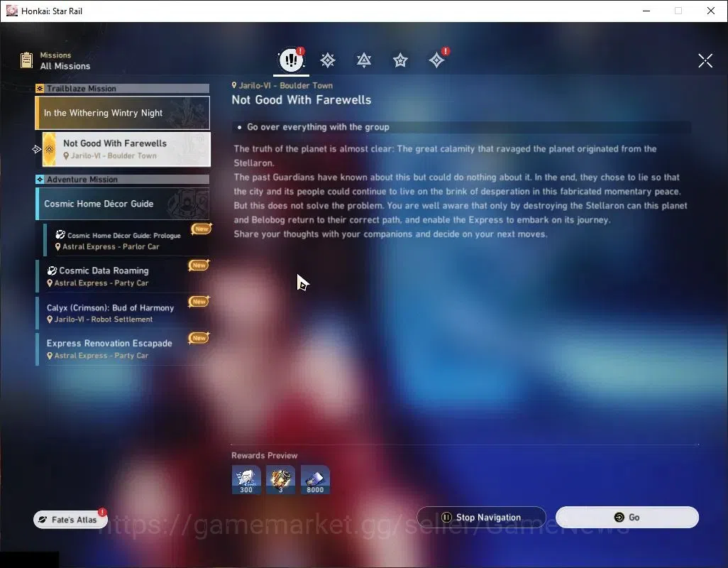This screenshot has height=568, width=728.
Task: Click the Honkai: Star Rail window icon
Action: click(11, 11)
